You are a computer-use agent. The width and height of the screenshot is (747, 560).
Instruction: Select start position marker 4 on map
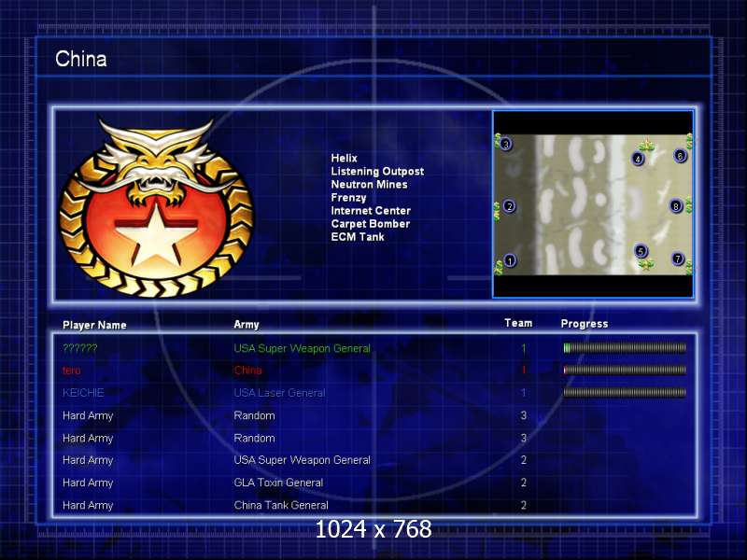pyautogui.click(x=638, y=159)
